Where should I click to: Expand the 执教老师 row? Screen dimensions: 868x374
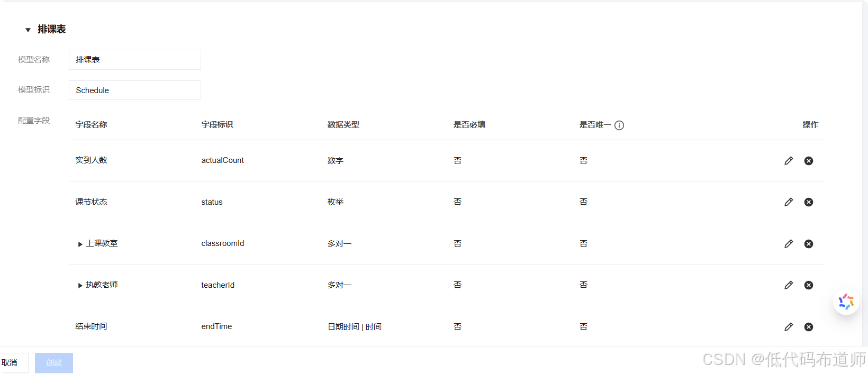(80, 286)
